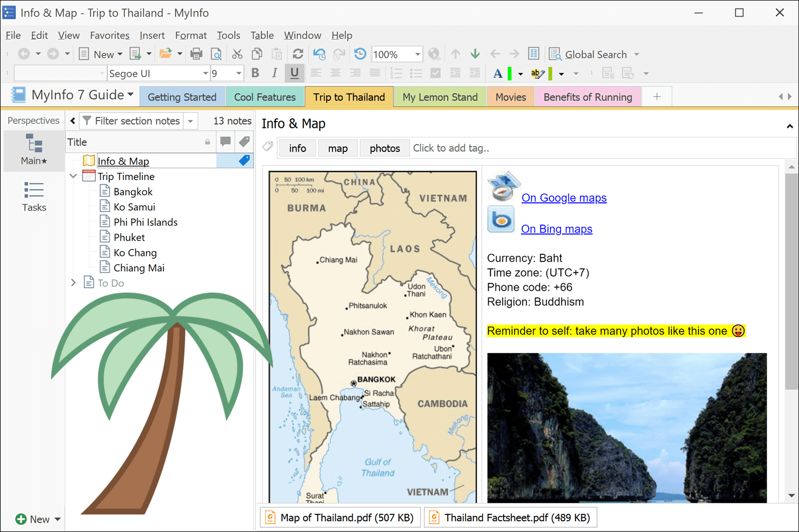This screenshot has width=799, height=532.
Task: Open the 100% zoom level dropdown
Action: coord(418,54)
